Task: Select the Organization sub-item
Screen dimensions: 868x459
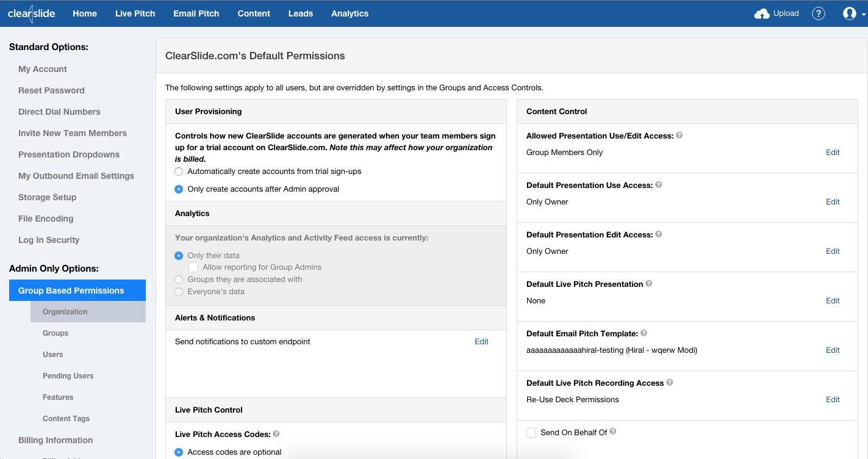Action: tap(88, 312)
